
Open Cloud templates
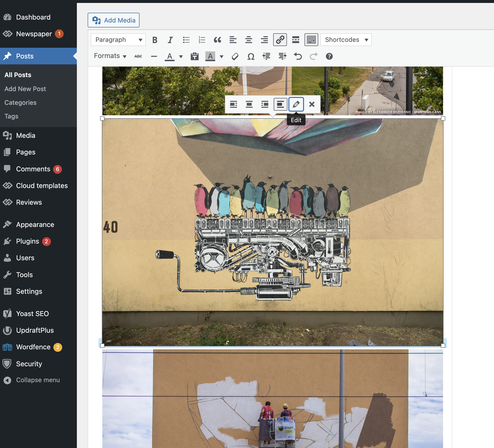coord(38,186)
